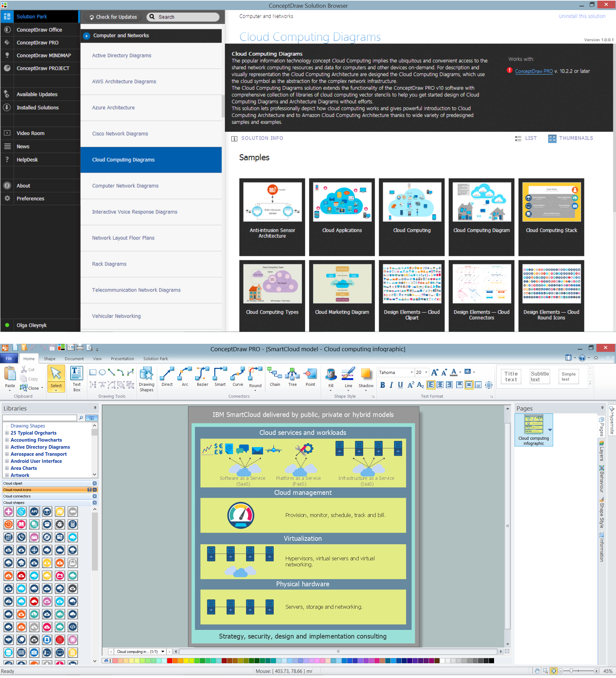The image size is (616, 678).
Task: Pick the red color swatch in palette
Action: (x=169, y=661)
